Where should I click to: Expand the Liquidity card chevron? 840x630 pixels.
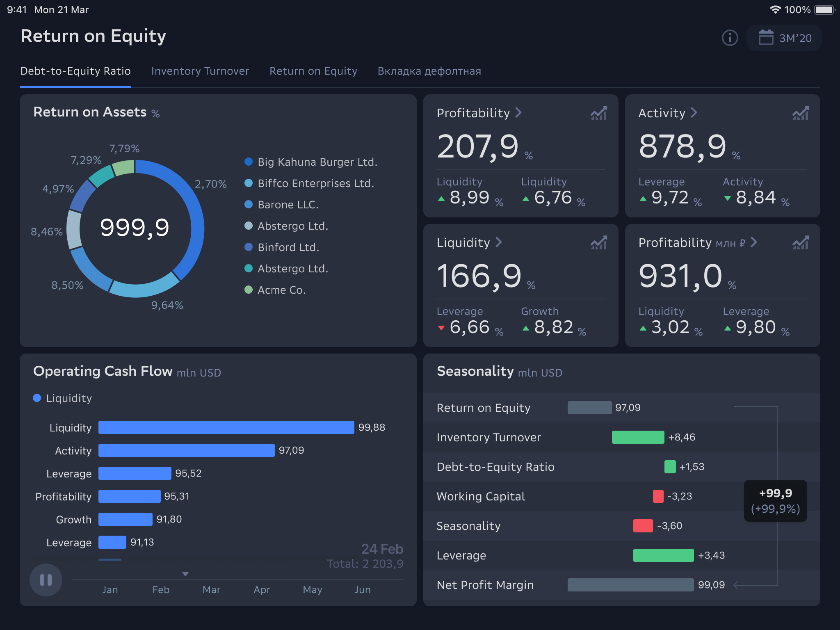pyautogui.click(x=499, y=242)
